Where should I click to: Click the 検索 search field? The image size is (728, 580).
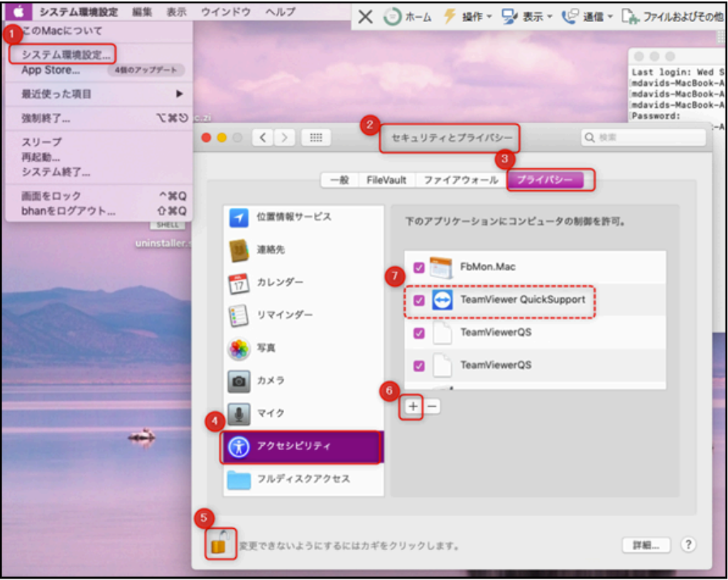643,138
